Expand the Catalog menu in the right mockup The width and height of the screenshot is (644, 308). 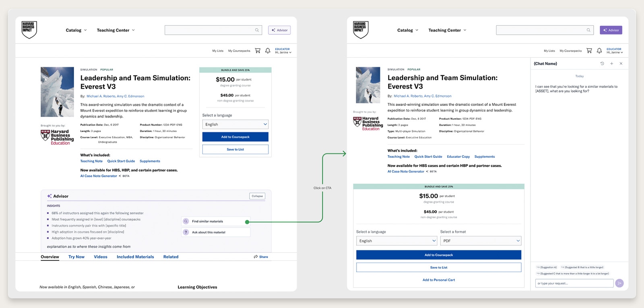tap(408, 30)
